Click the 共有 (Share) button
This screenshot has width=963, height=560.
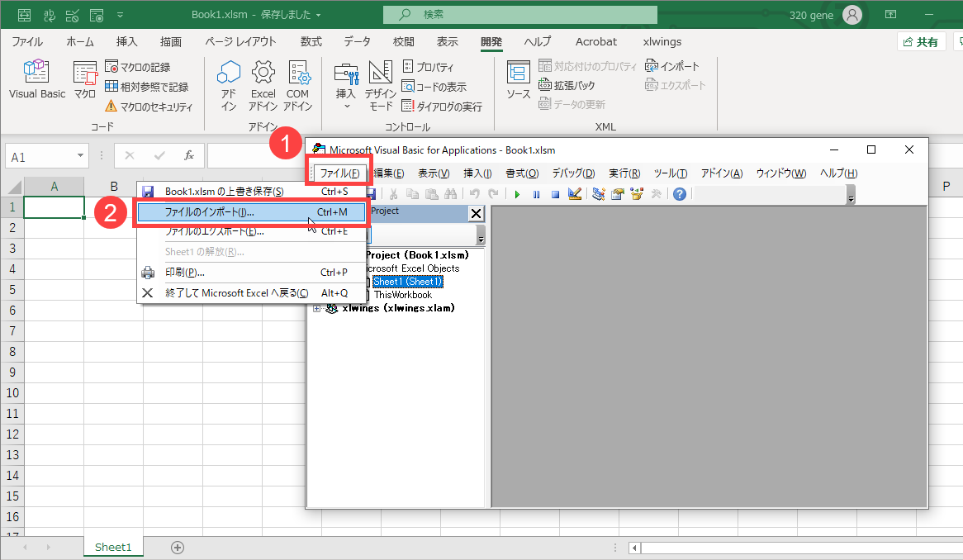click(921, 41)
